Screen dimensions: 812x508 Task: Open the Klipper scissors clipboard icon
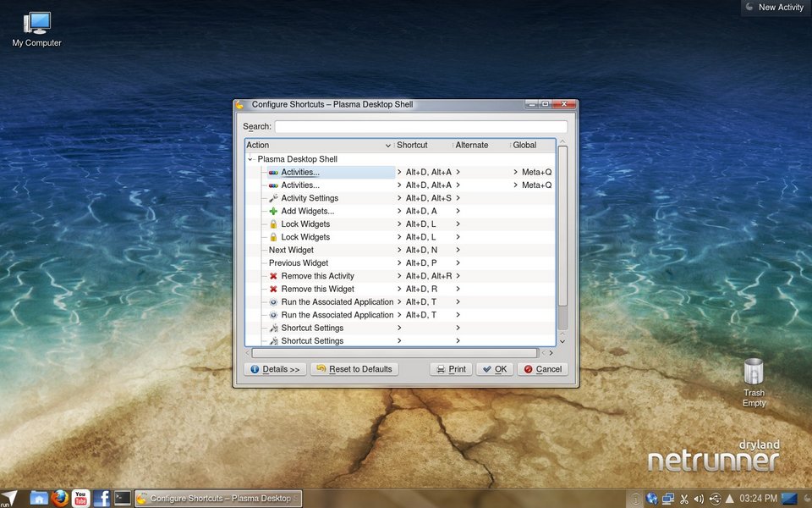point(684,498)
